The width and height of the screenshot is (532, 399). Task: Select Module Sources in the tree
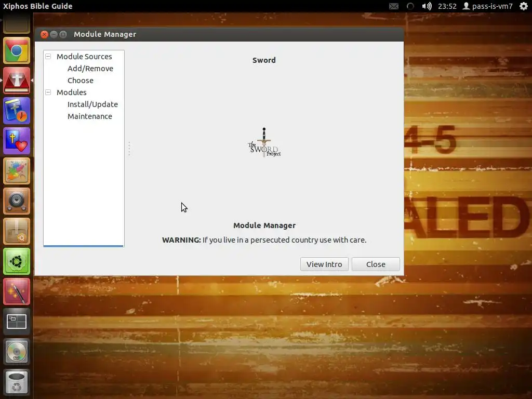click(x=84, y=56)
